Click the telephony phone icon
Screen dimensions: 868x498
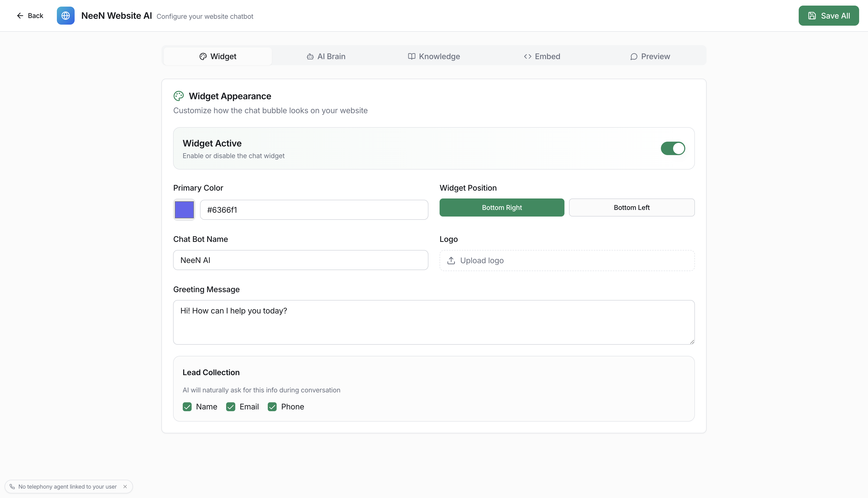(12, 486)
